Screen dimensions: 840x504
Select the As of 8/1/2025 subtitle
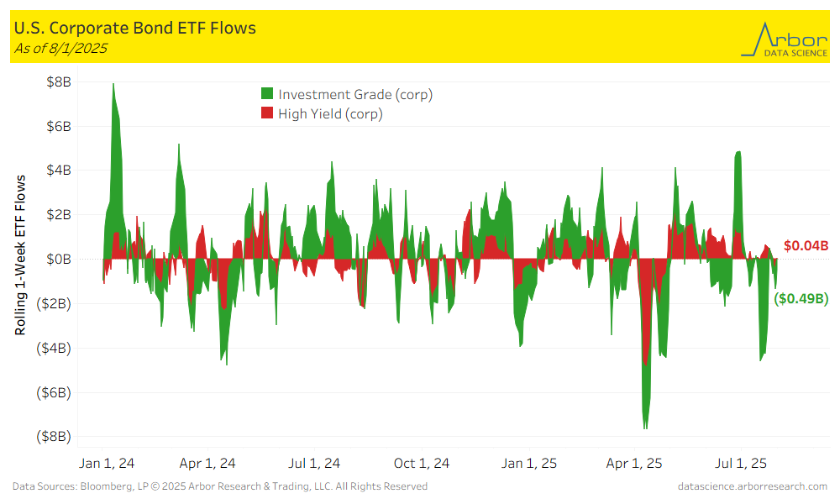[x=60, y=49]
